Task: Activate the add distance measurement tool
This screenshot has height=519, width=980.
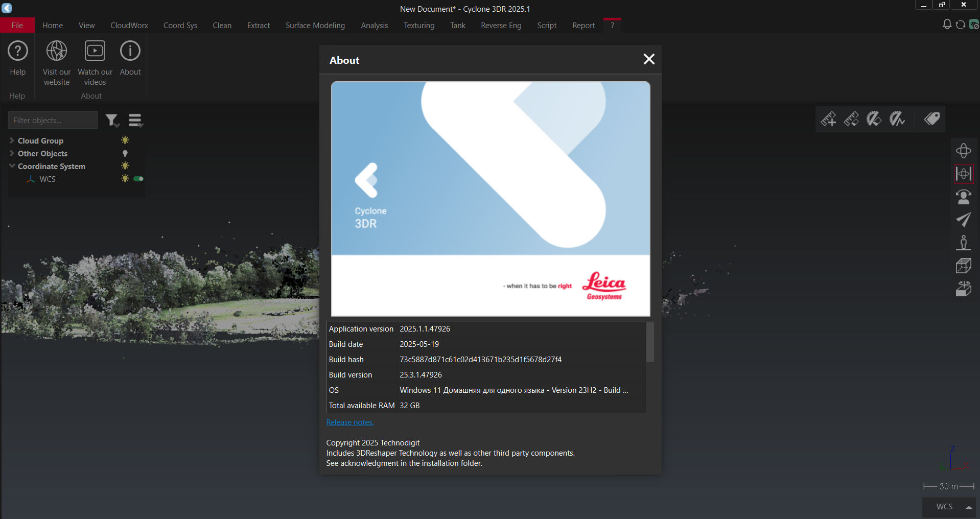Action: [828, 119]
